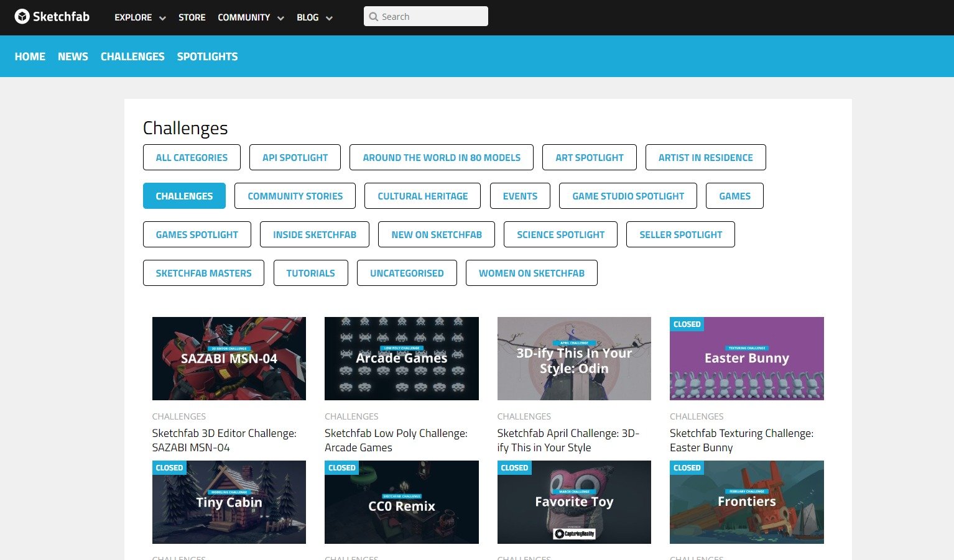Select the API Spotlight filter
This screenshot has height=560, width=954.
pyautogui.click(x=295, y=157)
